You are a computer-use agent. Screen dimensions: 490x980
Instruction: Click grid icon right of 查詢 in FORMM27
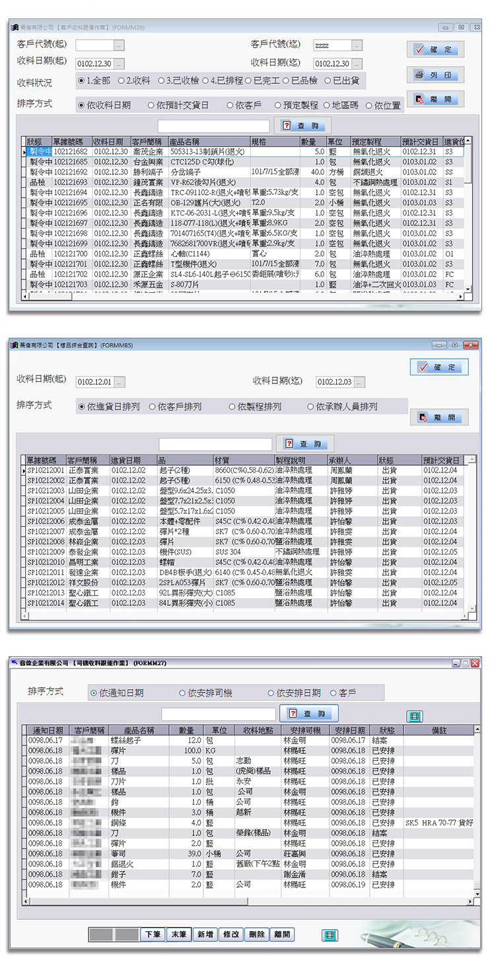point(414,716)
